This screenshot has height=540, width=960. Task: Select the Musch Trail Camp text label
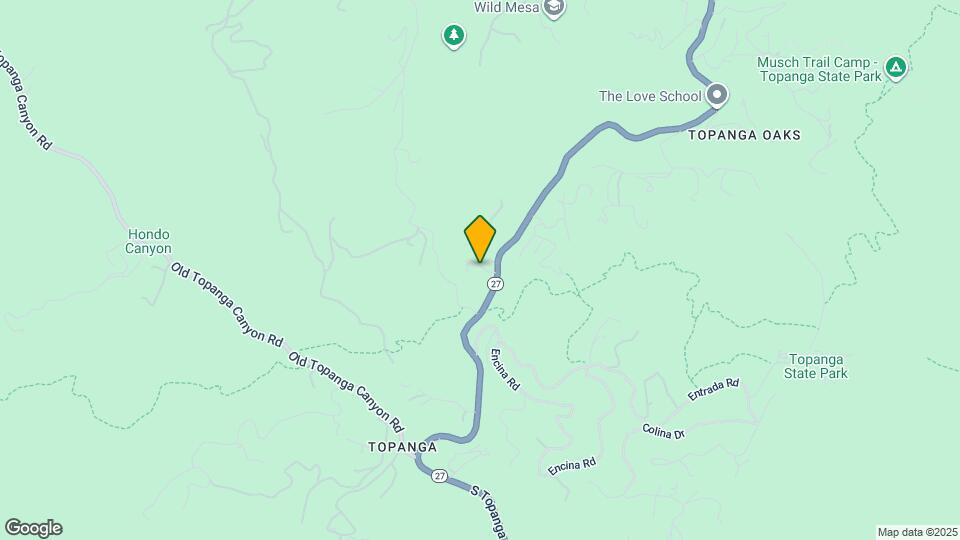(819, 69)
